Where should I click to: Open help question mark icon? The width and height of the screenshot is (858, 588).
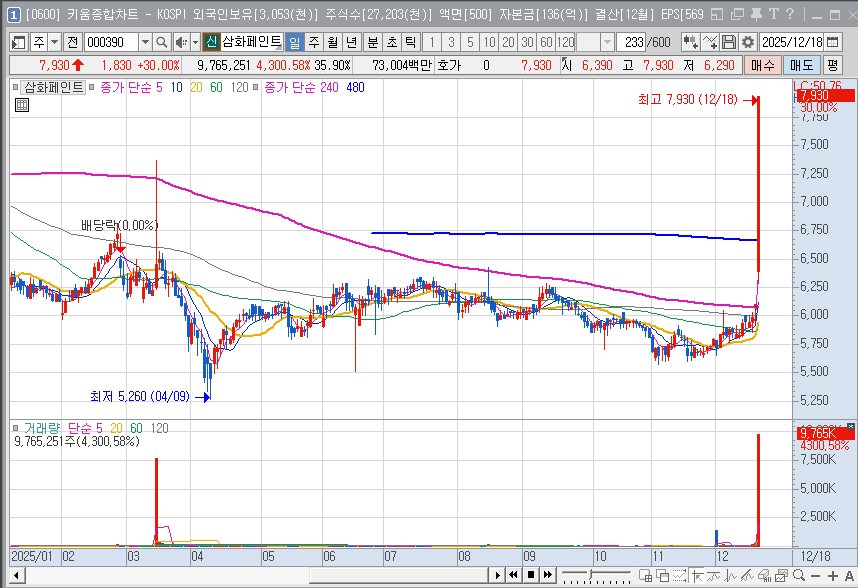point(790,14)
